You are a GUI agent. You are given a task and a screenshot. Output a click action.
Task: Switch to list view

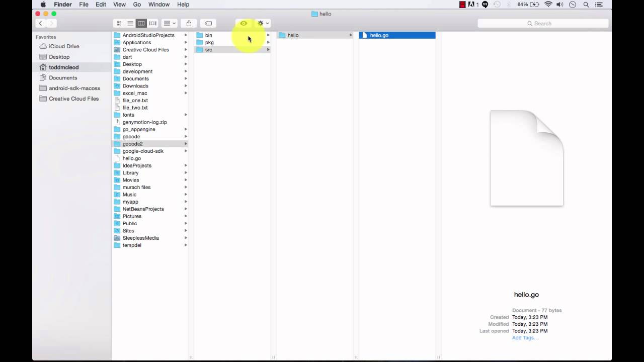click(x=130, y=23)
